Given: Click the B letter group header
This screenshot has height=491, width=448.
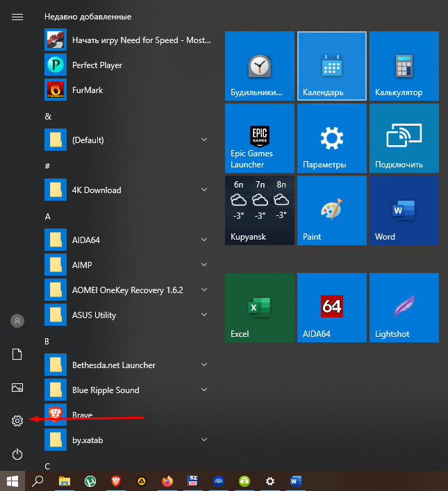Looking at the screenshot, I should pyautogui.click(x=47, y=341).
